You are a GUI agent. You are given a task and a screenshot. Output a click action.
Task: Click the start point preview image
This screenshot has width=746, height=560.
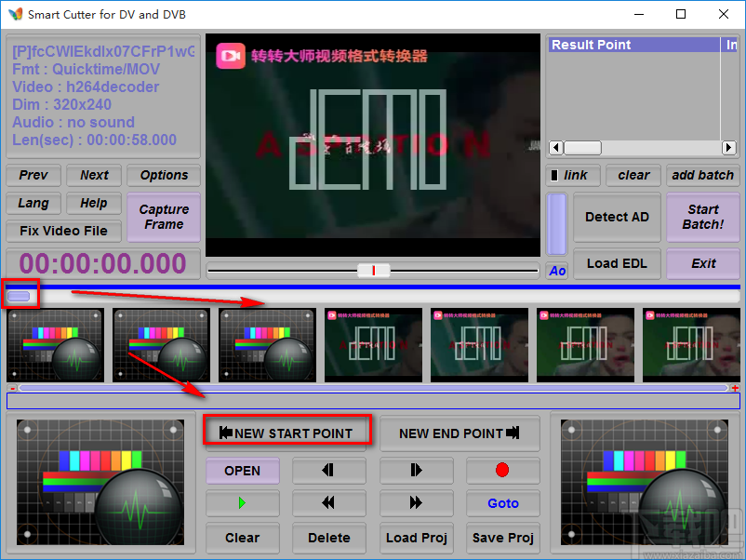(100, 482)
